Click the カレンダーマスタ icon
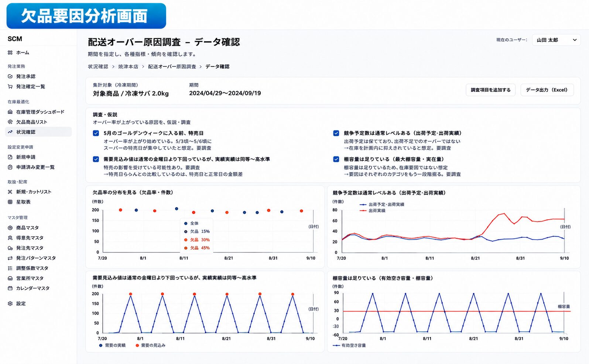The image size is (589, 364). pyautogui.click(x=10, y=288)
